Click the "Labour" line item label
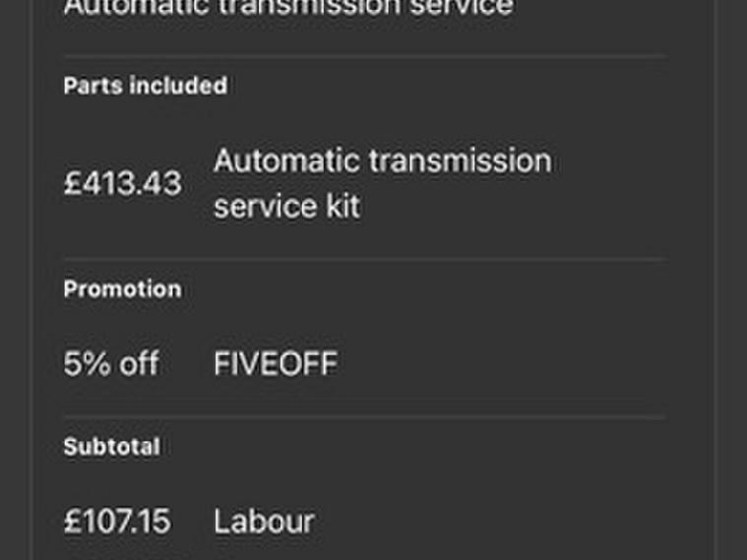 263,522
